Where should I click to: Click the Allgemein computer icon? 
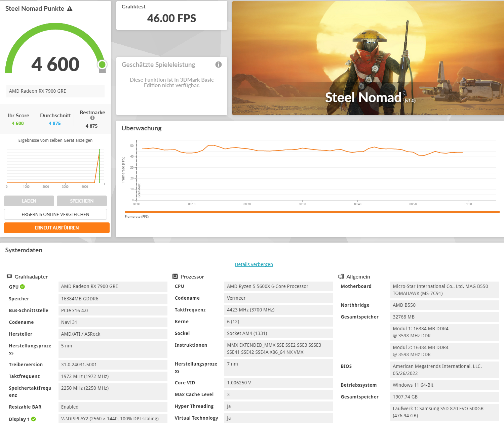coord(341,277)
